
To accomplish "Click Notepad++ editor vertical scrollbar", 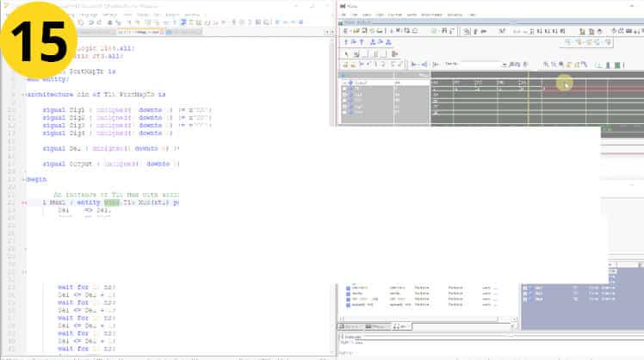I will click(x=333, y=196).
